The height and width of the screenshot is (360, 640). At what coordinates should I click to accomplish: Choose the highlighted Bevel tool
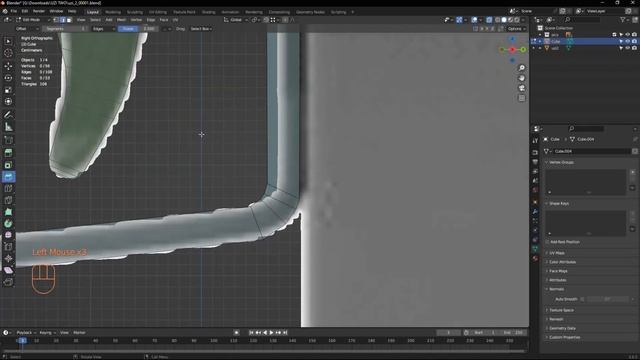click(x=8, y=177)
